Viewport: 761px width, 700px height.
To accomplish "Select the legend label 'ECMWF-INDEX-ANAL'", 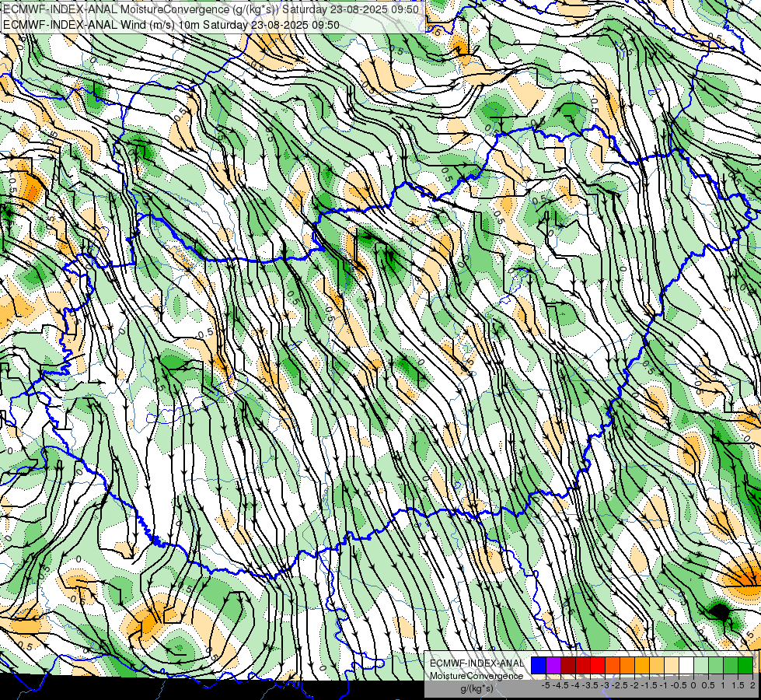I will pos(477,663).
